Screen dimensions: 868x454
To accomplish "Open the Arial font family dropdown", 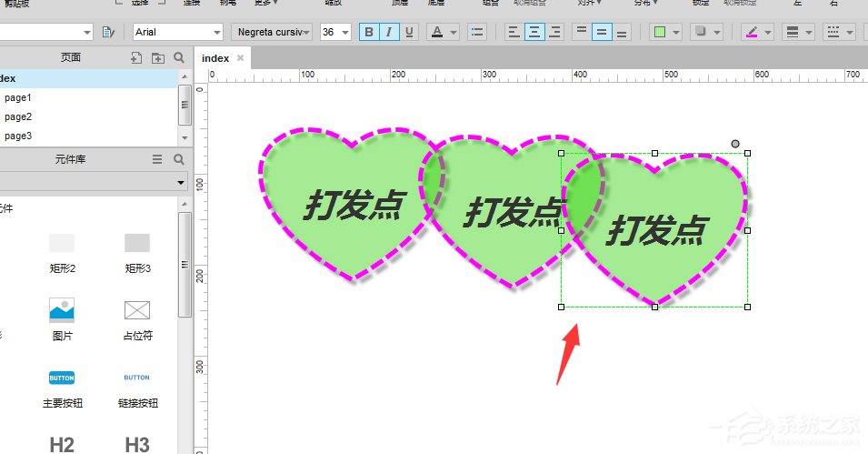I will coord(177,32).
